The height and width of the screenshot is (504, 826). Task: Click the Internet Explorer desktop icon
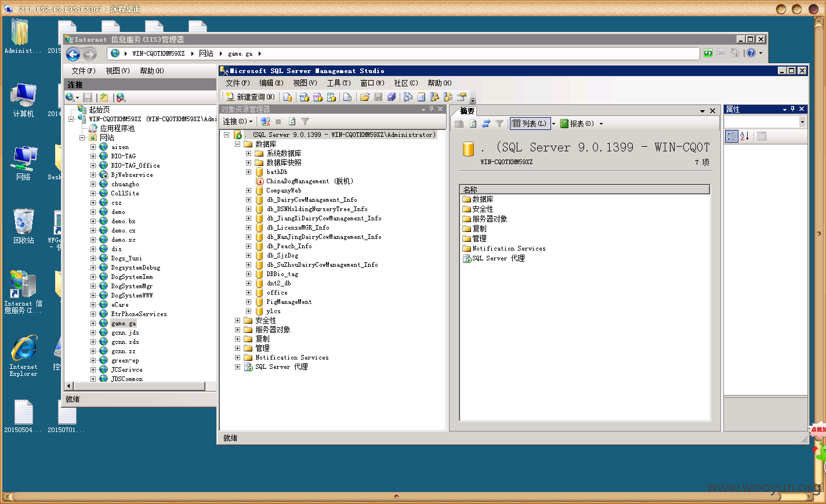pos(24,356)
